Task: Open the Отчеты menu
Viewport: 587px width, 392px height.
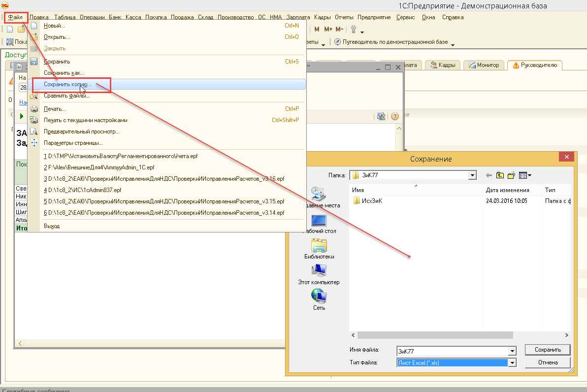Action: point(344,17)
